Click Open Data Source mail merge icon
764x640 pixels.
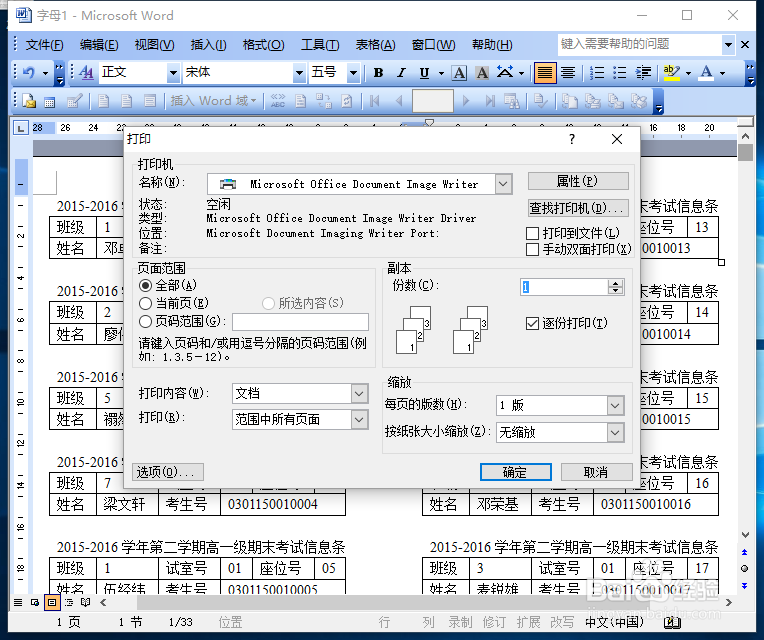click(x=49, y=101)
